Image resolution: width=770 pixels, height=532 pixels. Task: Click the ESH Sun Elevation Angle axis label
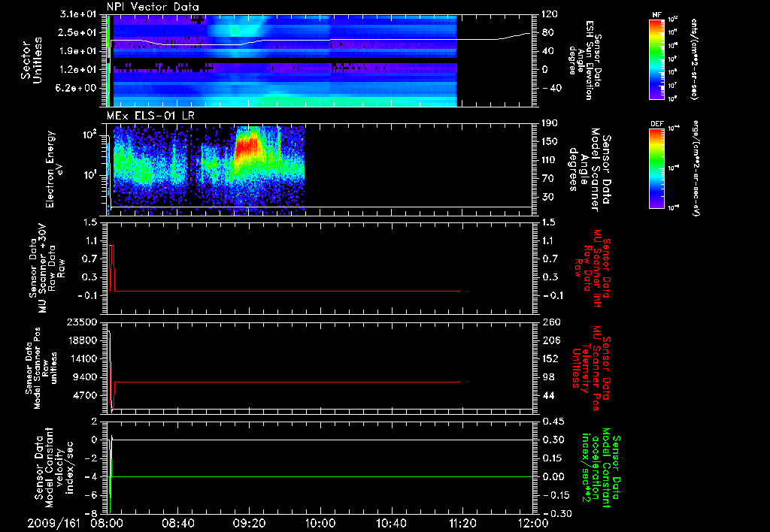point(585,60)
